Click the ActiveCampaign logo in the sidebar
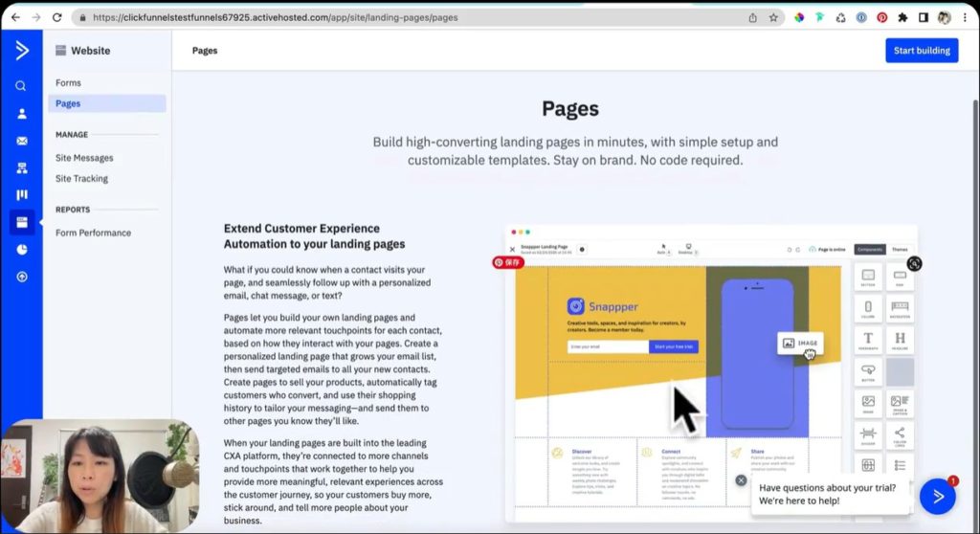The width and height of the screenshot is (980, 534). pos(21,50)
